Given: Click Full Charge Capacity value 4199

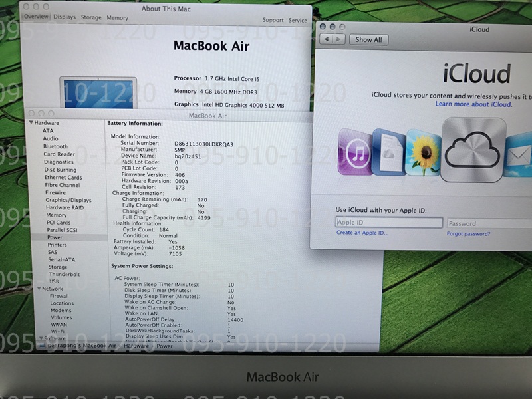Looking at the screenshot, I should 204,218.
